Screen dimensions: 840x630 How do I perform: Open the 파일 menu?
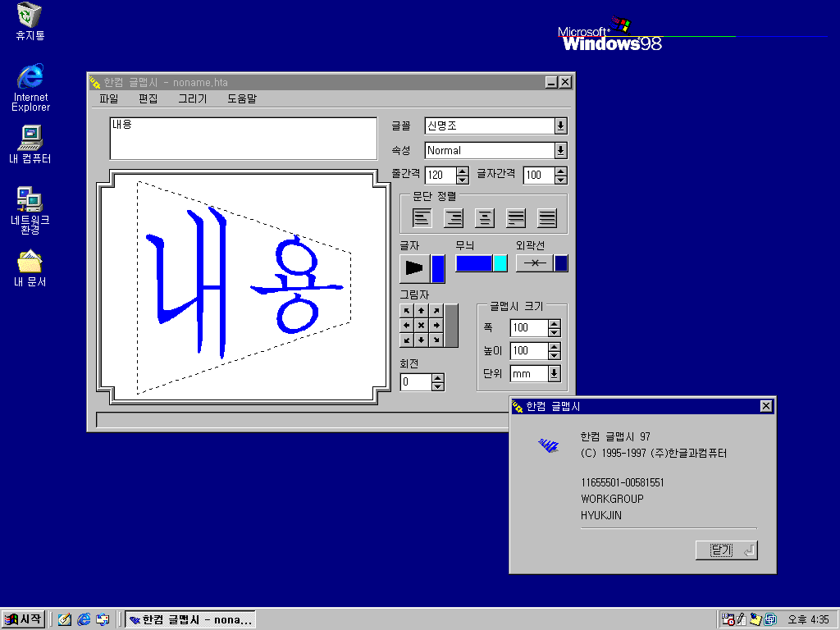pos(109,98)
